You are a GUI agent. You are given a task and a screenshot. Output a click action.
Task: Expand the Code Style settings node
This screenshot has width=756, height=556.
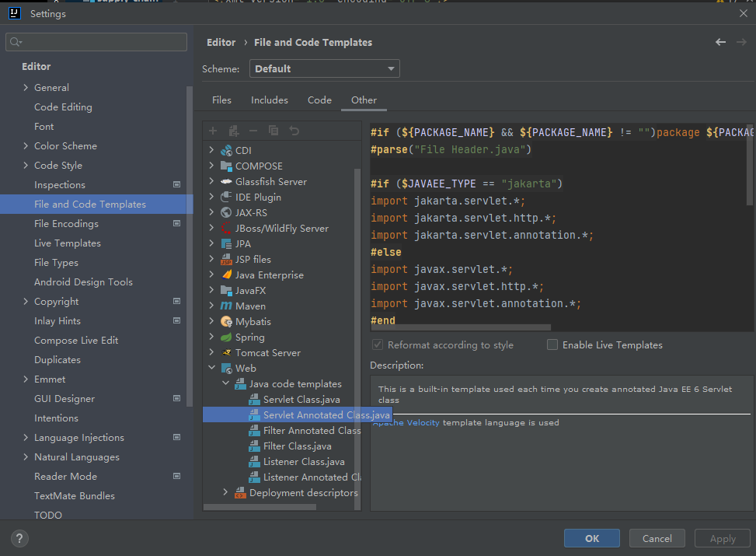pos(26,165)
